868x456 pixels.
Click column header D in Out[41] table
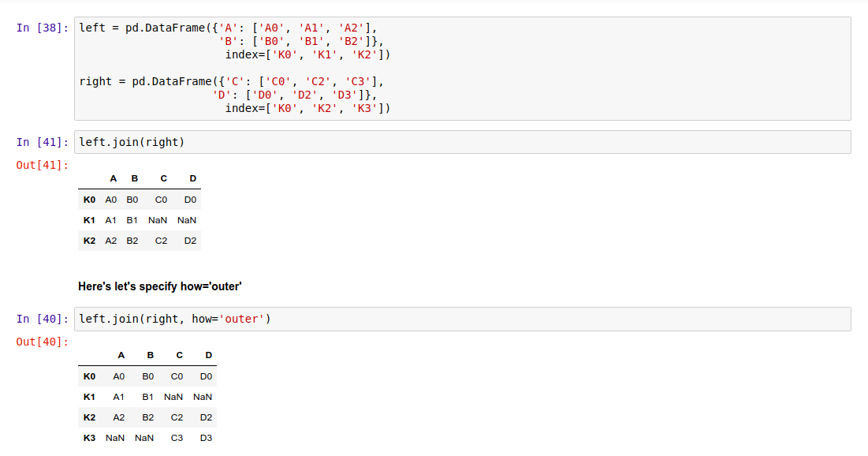(x=193, y=179)
